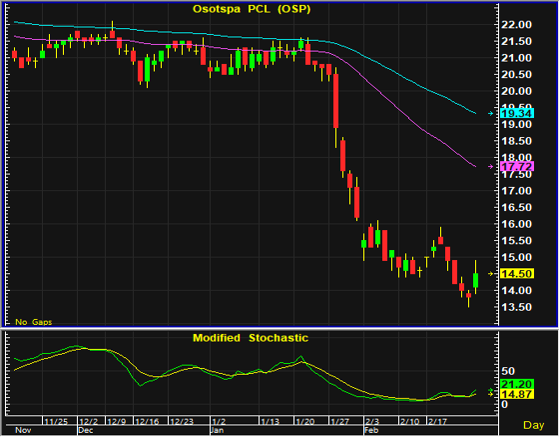
Task: Click the green 21.20 stochastic value
Action: point(517,385)
